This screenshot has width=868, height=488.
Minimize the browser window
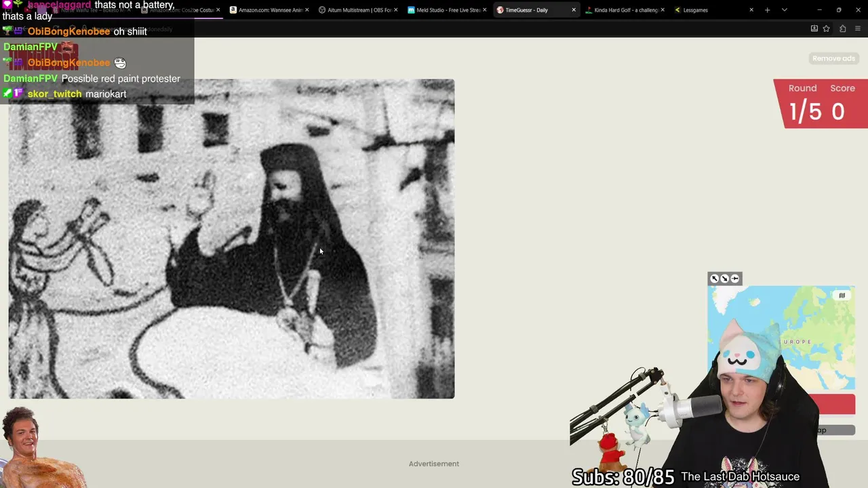[x=819, y=10]
